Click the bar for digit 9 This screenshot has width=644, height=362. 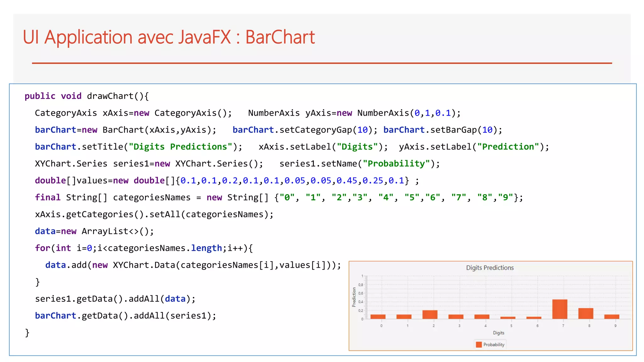pyautogui.click(x=612, y=317)
